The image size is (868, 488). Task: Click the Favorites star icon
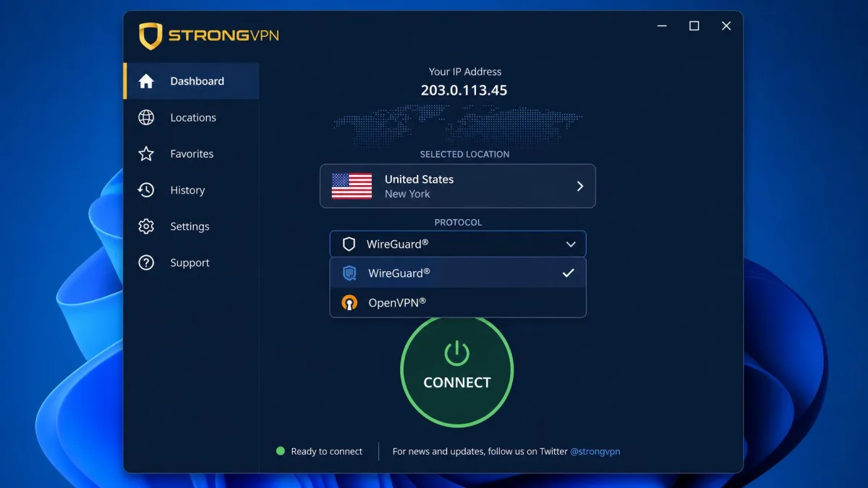coord(146,153)
